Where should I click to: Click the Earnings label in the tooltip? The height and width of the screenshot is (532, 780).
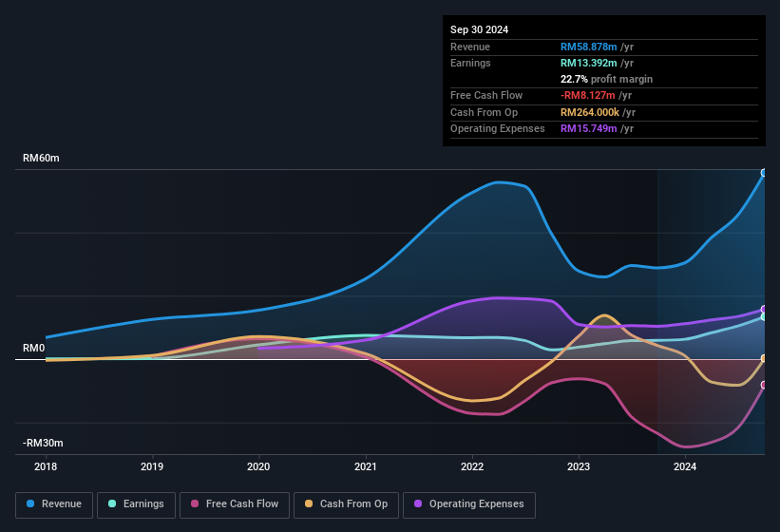point(470,63)
